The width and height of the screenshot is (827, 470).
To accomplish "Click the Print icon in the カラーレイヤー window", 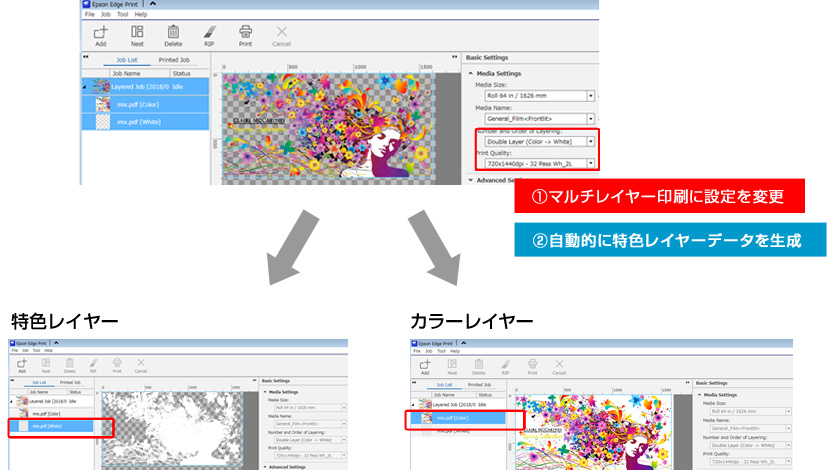I will pos(533,364).
